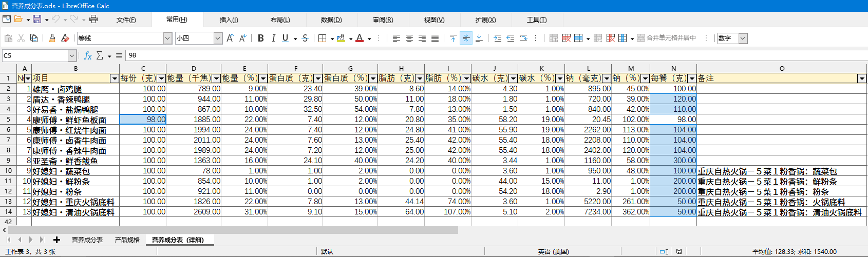
Task: Click the Sum sigma icon
Action: point(100,55)
